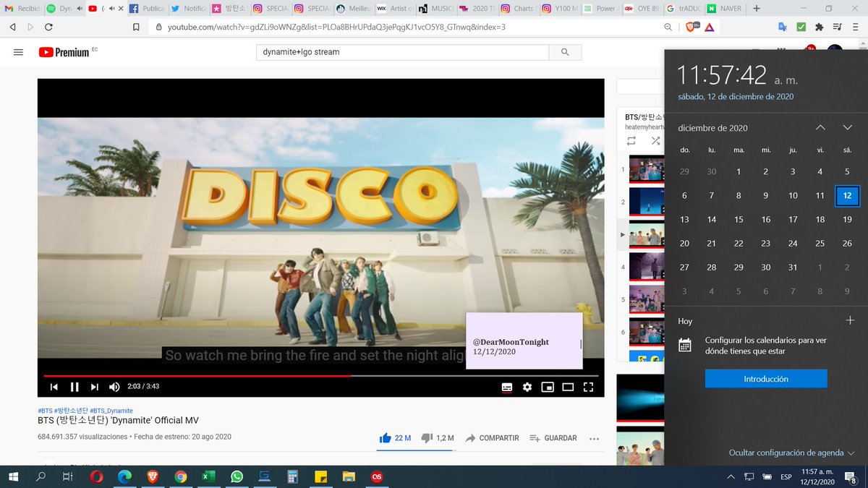Screen dimensions: 868x488
Task: Switch to the Gmail Recibidos tab
Action: click(22, 9)
